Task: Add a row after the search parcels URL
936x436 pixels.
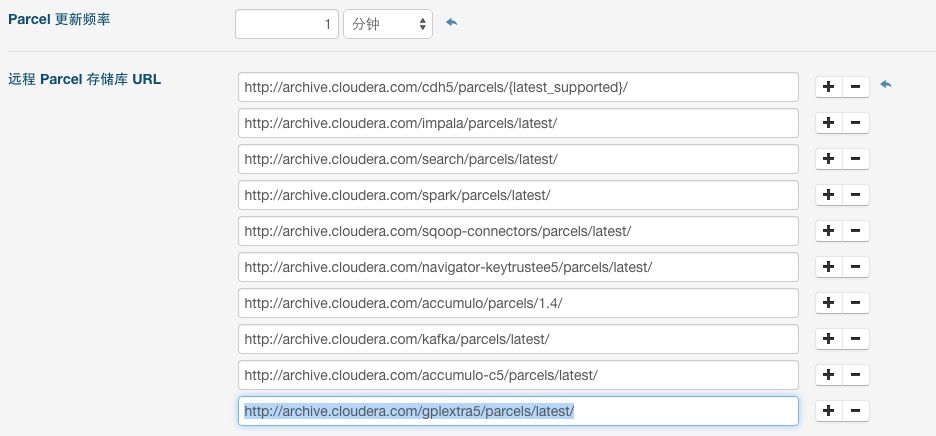Action: point(829,159)
